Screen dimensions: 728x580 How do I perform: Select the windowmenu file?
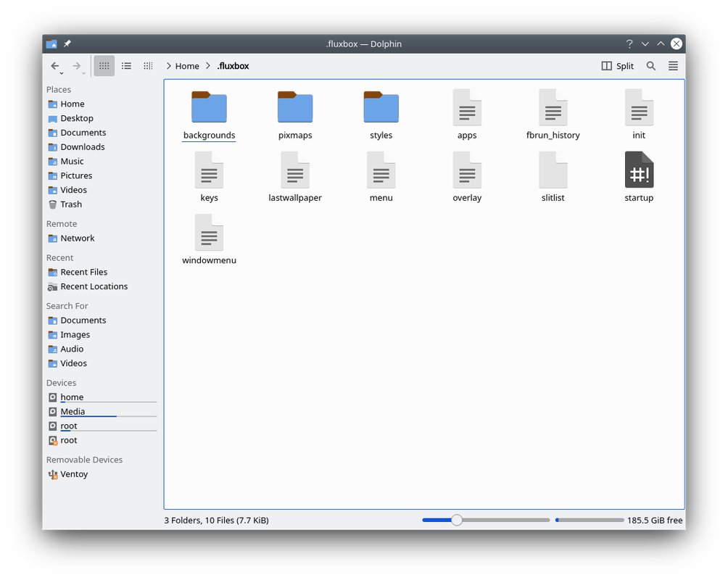point(209,240)
